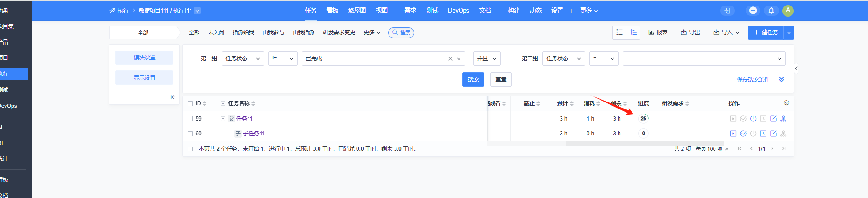
Task: Open the DevOps menu in top navigation
Action: [x=459, y=10]
